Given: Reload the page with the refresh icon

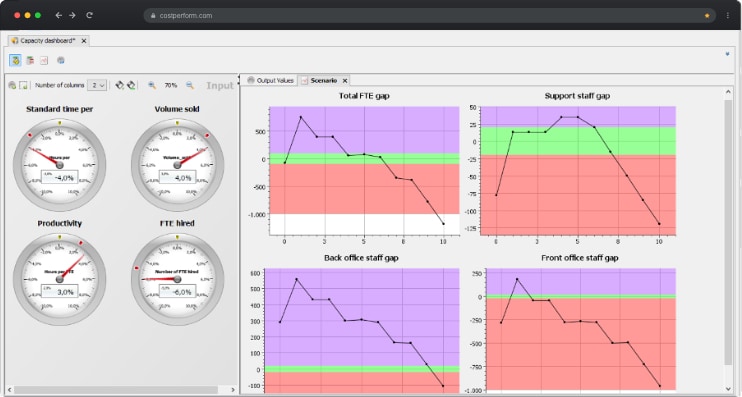Looking at the screenshot, I should click(x=89, y=15).
